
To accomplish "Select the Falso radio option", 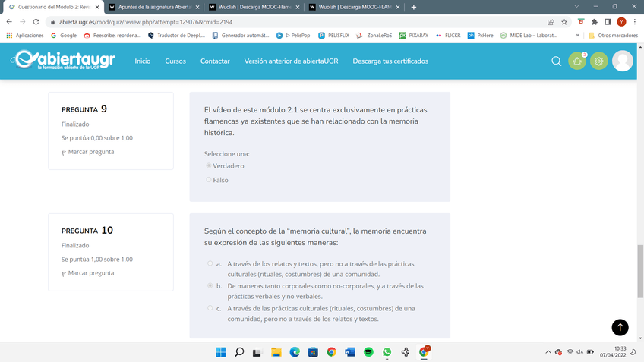I will 209,180.
